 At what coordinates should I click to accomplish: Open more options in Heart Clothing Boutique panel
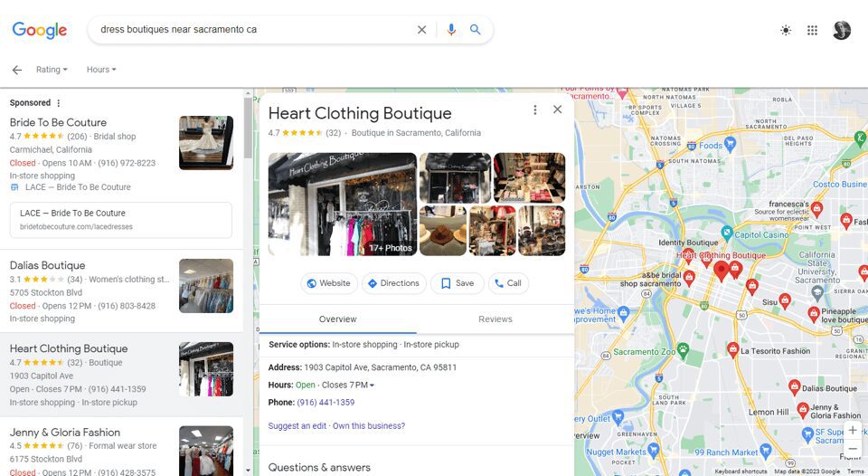(534, 109)
